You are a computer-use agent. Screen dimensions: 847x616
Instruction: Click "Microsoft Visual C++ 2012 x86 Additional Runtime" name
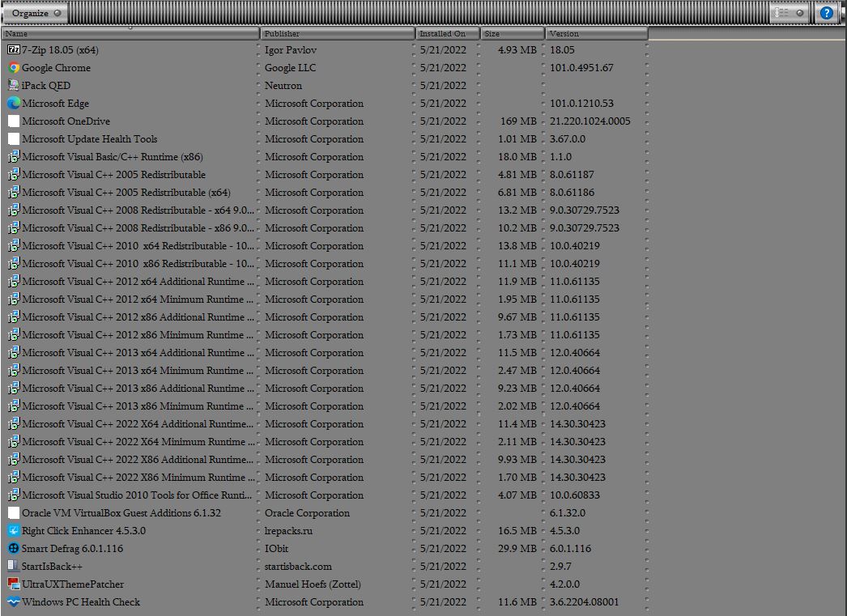138,317
